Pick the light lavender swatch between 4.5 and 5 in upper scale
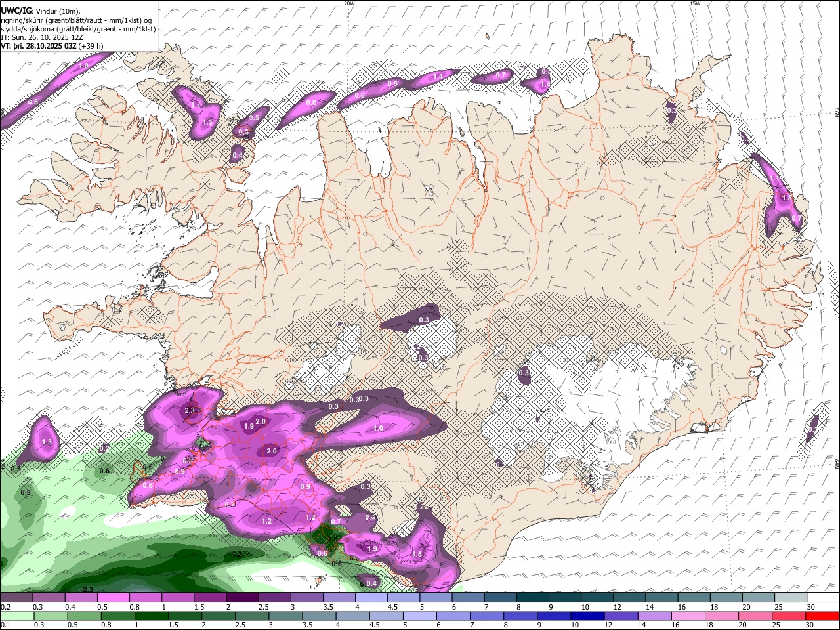 (x=404, y=598)
